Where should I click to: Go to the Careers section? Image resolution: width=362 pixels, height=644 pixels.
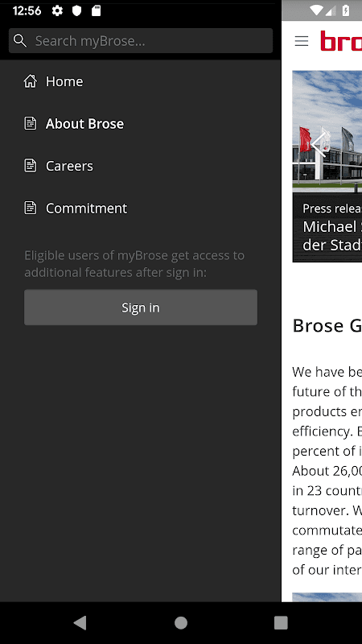pos(69,166)
